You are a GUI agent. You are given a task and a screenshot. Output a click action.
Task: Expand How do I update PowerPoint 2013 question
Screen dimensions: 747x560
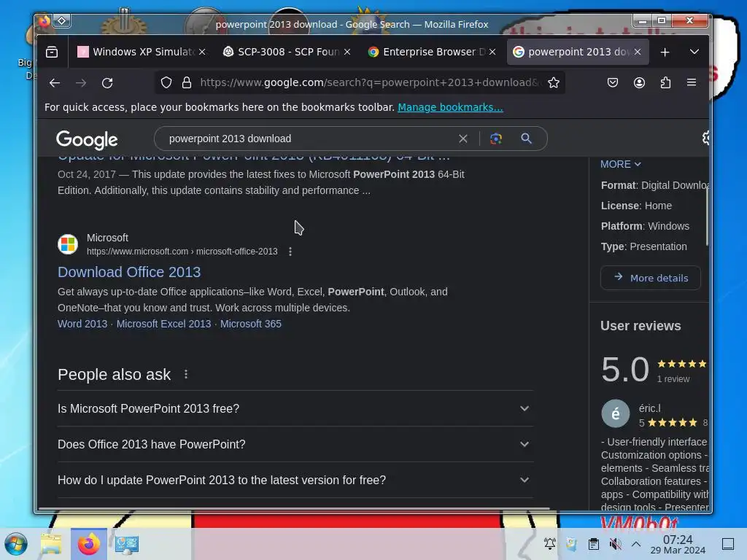[x=295, y=480]
